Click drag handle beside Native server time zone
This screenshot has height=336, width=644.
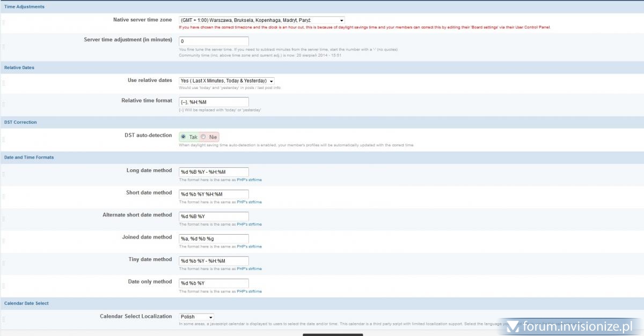click(3, 23)
